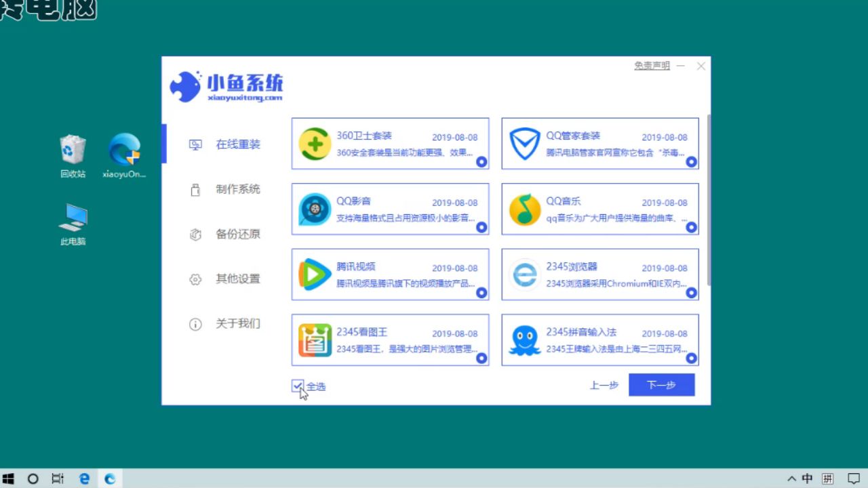This screenshot has height=488, width=868.
Task: Toggle selection dot for 2345浏览器
Action: pos(692,293)
